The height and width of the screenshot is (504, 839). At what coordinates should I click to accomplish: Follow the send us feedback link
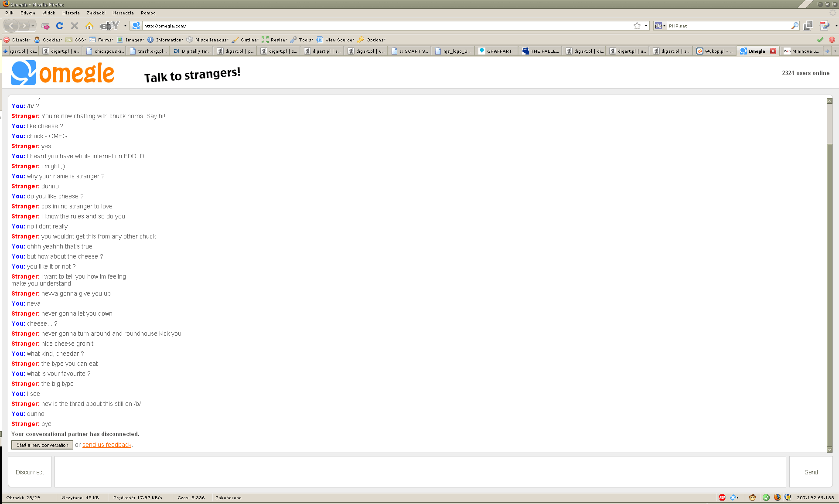(x=107, y=445)
